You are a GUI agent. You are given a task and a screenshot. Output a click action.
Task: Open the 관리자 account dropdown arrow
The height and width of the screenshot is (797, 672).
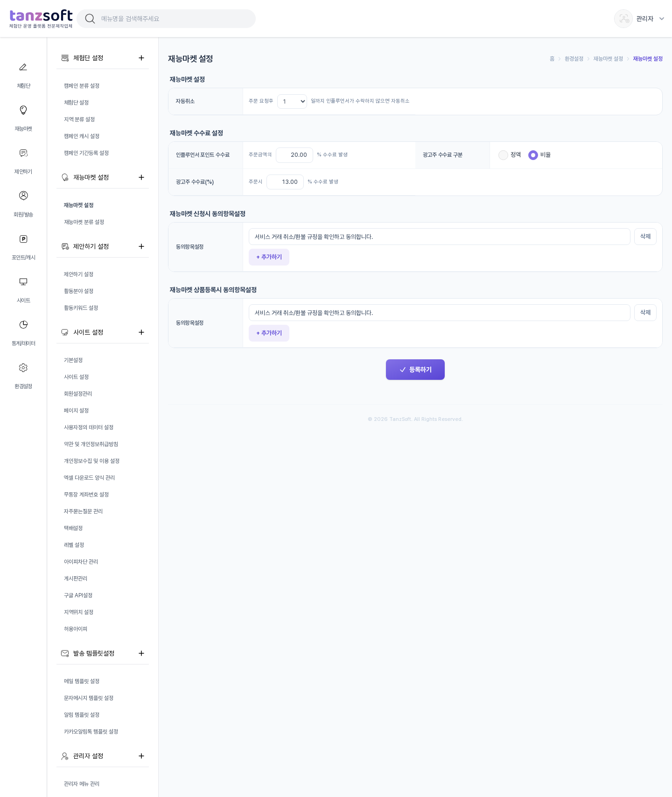click(662, 19)
